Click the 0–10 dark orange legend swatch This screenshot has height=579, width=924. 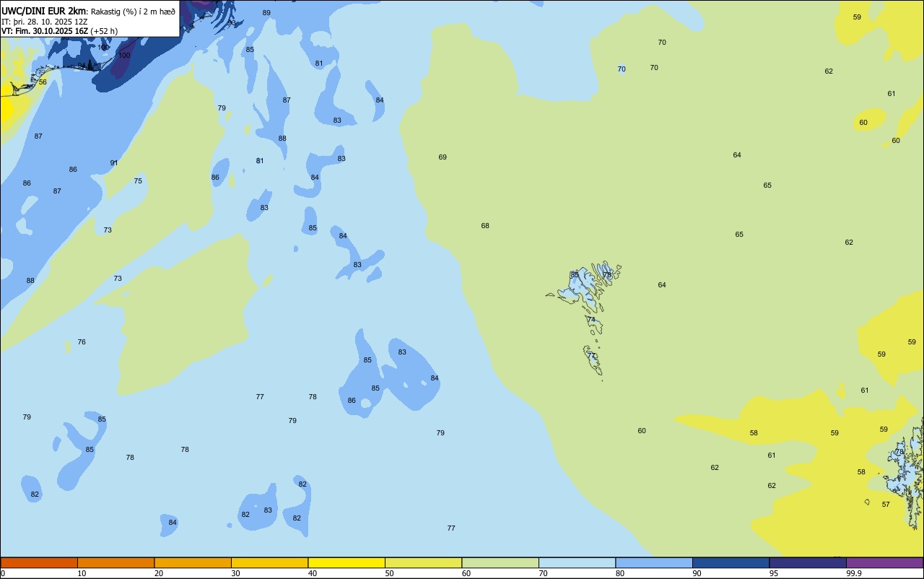tap(39, 562)
